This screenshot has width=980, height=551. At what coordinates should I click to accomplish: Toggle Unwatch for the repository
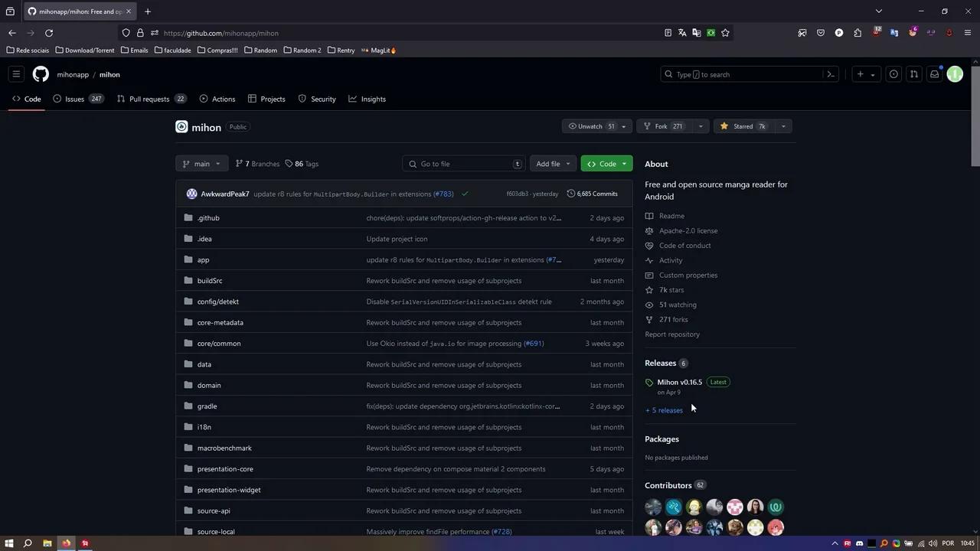590,126
